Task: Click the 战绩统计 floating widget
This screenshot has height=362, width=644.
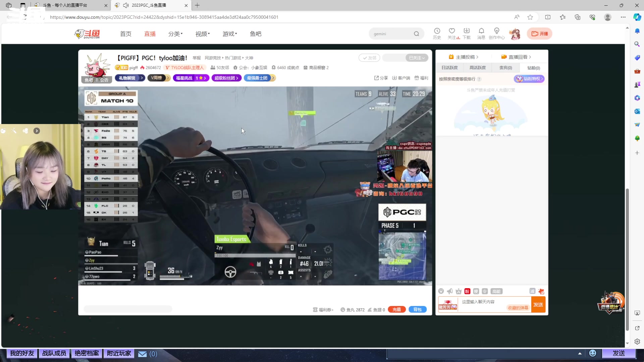Action: point(611,303)
